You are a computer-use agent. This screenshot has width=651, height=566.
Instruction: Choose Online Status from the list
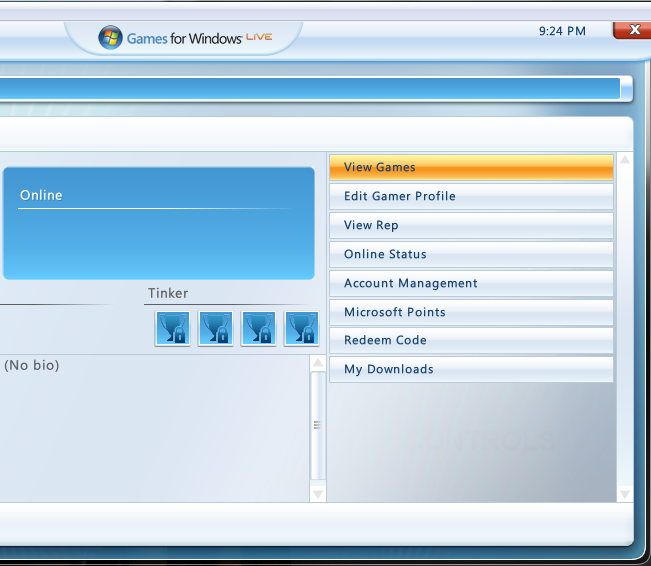point(471,254)
